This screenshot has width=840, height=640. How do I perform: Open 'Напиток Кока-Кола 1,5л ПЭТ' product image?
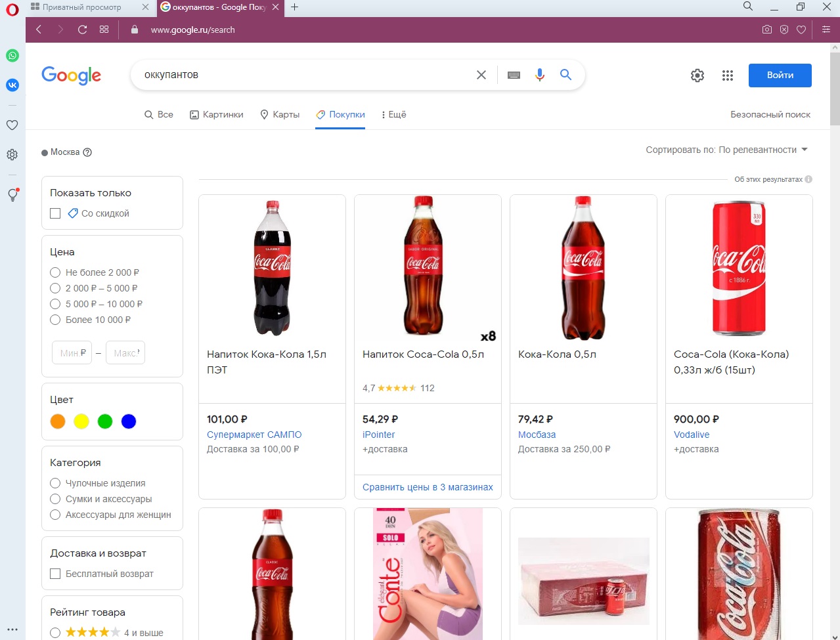[272, 267]
